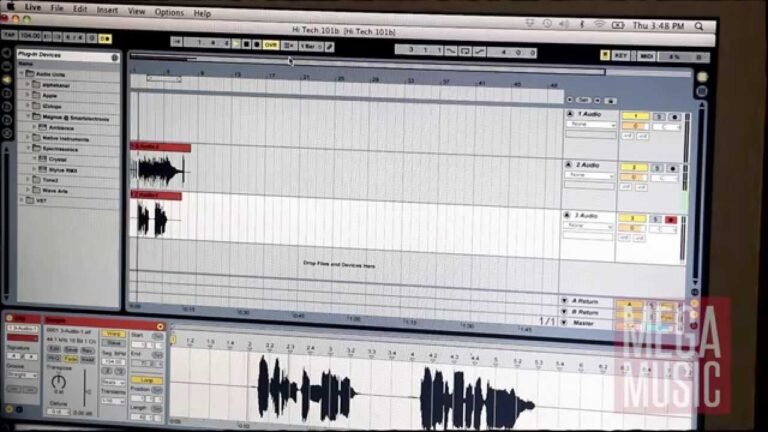
Task: Click the Wi-Fi status icon
Action: (x=599, y=24)
